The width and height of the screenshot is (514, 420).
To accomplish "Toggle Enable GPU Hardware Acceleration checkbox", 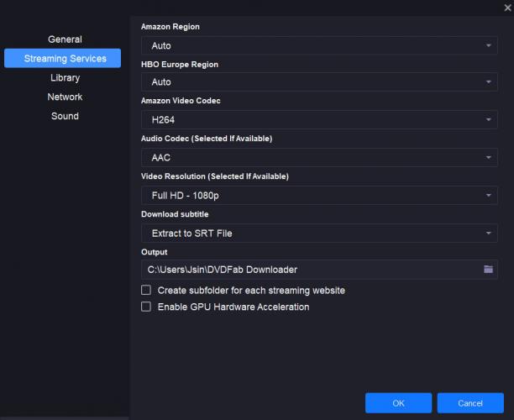I will 146,307.
